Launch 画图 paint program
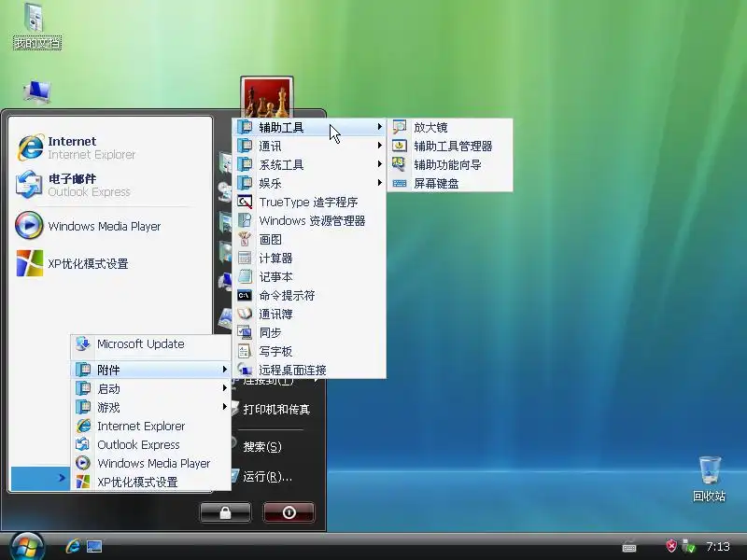This screenshot has width=747, height=560. point(309,239)
